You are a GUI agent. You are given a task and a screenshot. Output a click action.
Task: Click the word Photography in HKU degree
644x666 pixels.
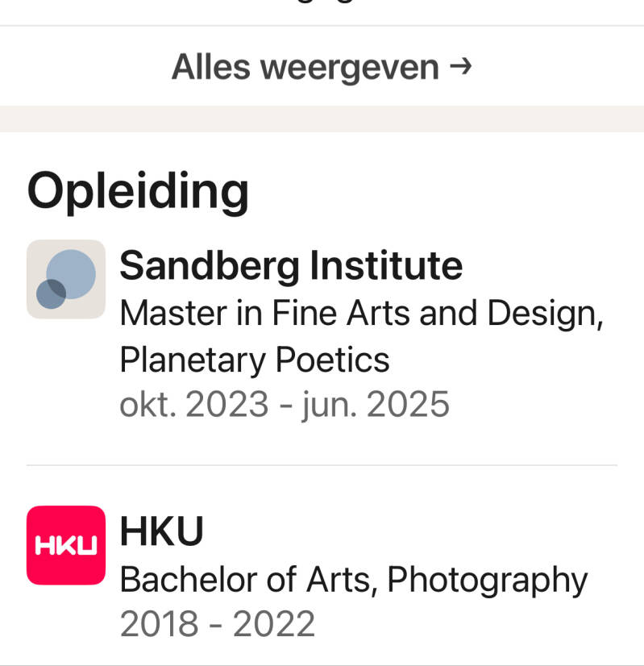coord(487,579)
